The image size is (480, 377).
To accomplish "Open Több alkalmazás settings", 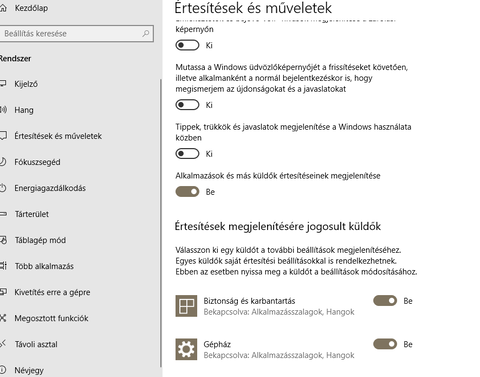I will [44, 266].
